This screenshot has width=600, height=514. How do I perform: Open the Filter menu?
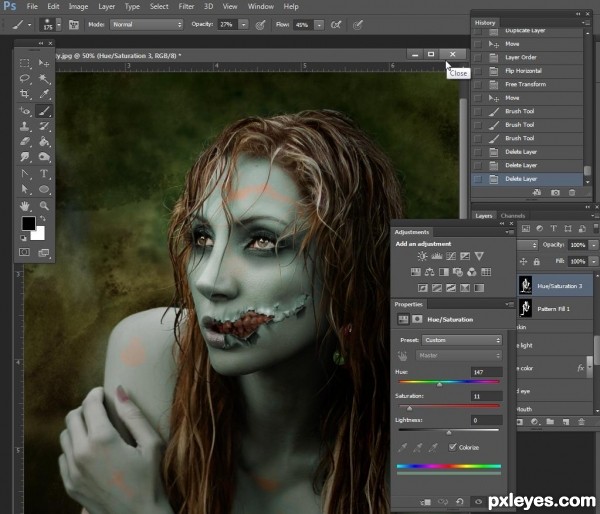point(186,7)
